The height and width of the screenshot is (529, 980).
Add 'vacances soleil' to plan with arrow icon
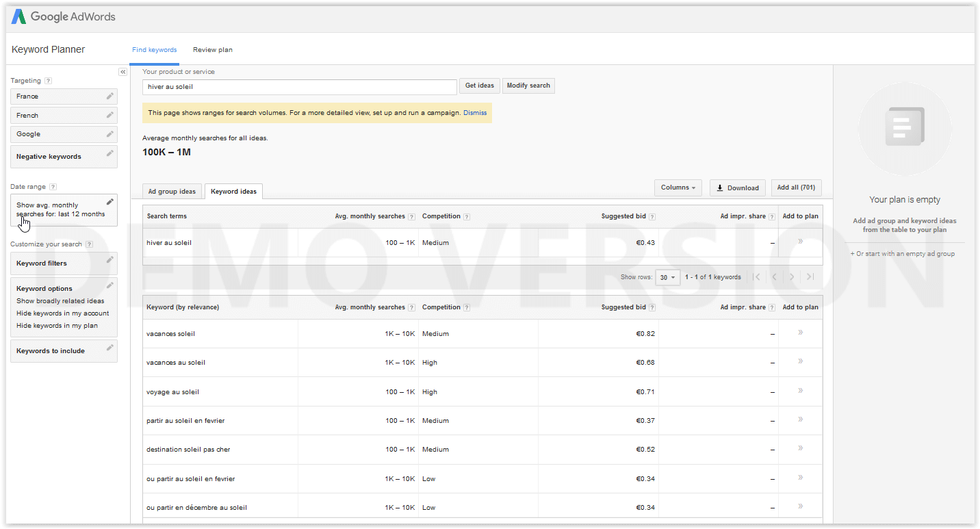tap(800, 333)
